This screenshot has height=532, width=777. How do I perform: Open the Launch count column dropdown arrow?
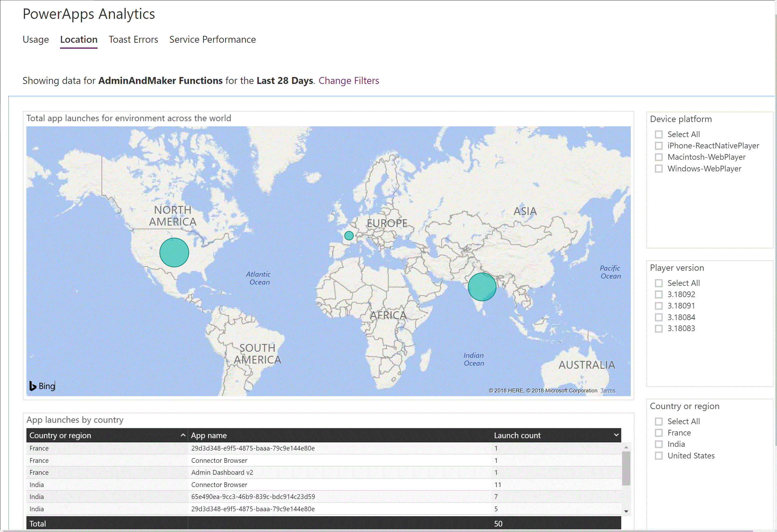(616, 435)
